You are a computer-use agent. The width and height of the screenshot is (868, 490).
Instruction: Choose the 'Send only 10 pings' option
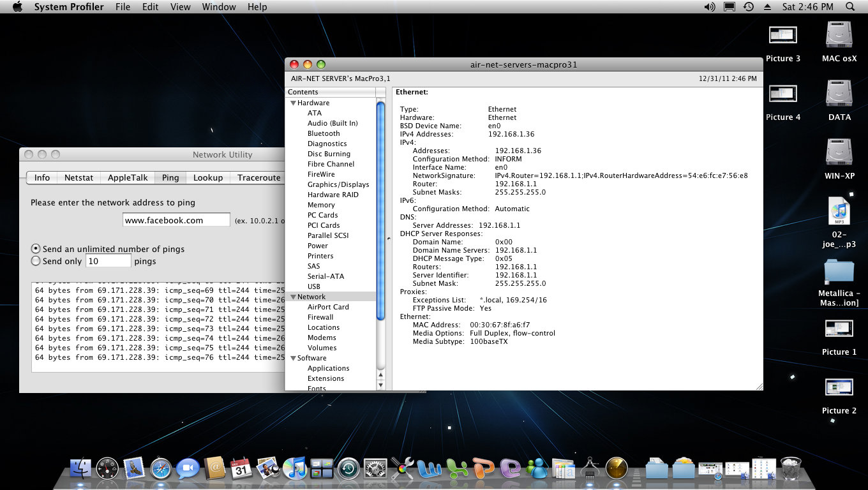pos(35,260)
